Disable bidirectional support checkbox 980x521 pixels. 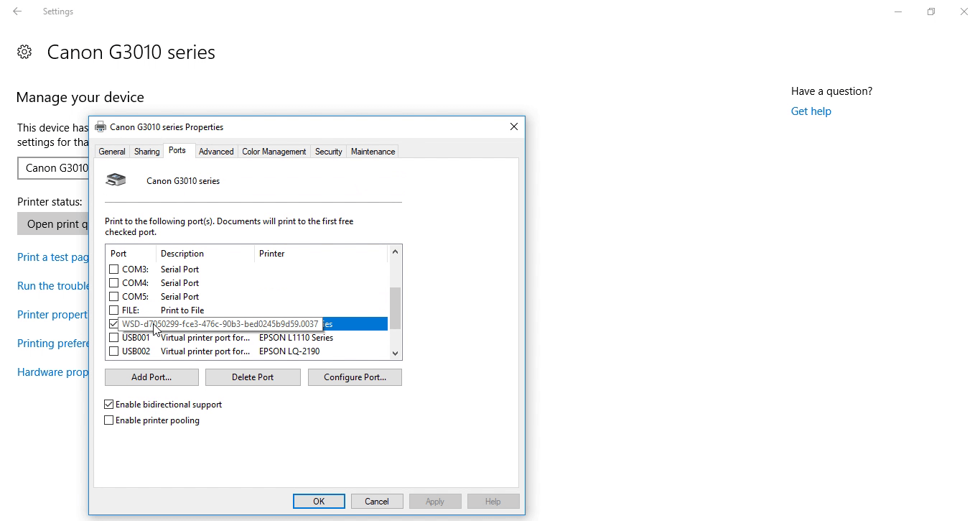109,405
